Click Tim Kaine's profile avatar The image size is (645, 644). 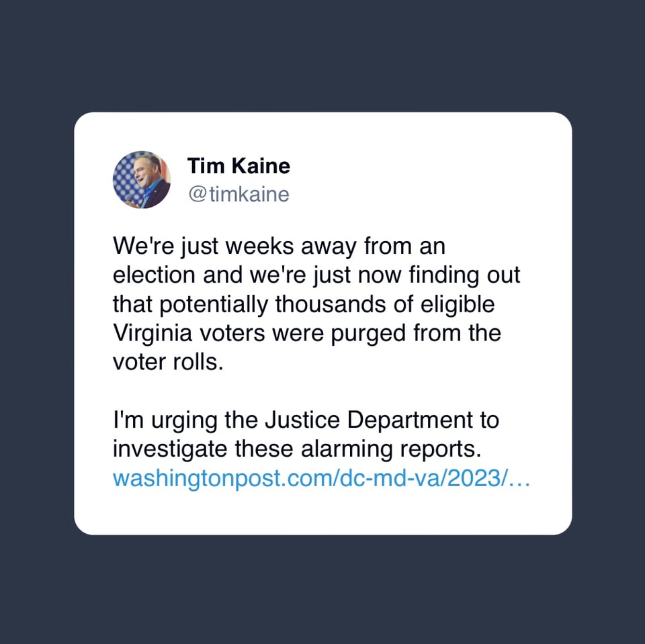coord(142,179)
